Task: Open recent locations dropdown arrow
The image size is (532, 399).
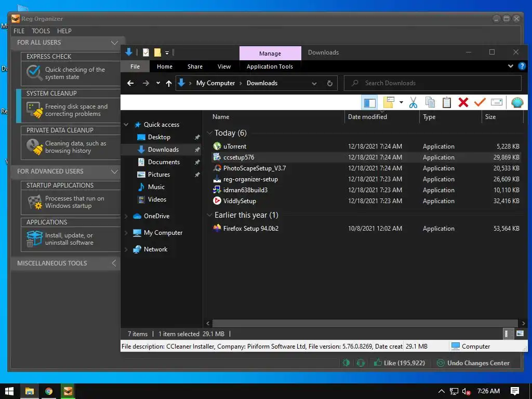Action: tap(158, 83)
